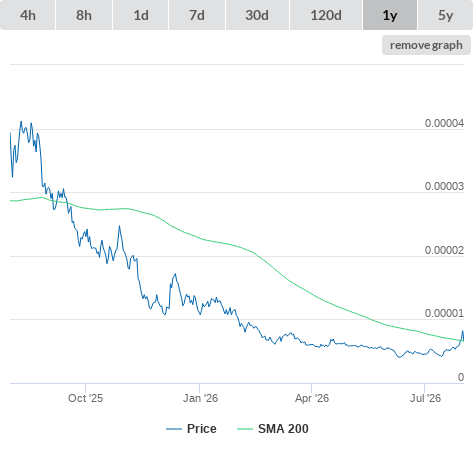Viewport: 474px width, 455px height.
Task: Click the blue Price legend line marker
Action: point(174,429)
